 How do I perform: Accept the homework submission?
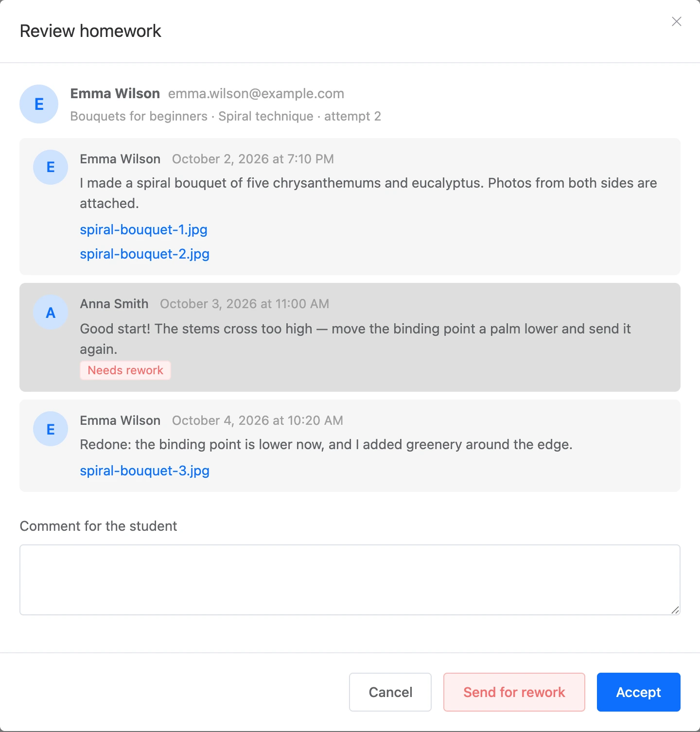[639, 692]
